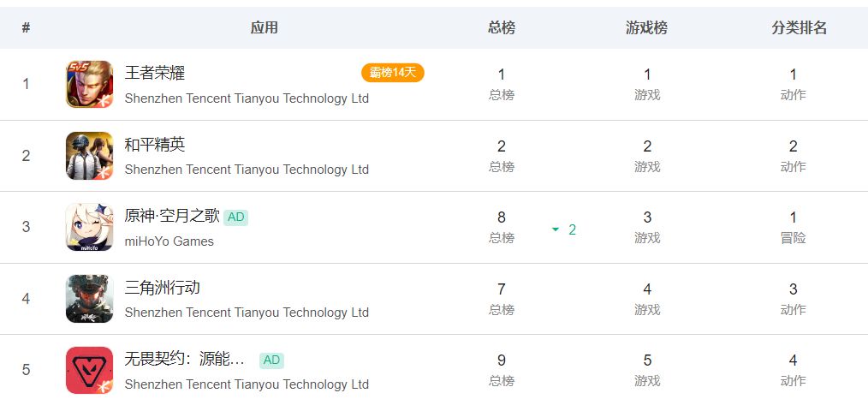Click the AD tag next to 原神·空月之歌

(x=236, y=217)
